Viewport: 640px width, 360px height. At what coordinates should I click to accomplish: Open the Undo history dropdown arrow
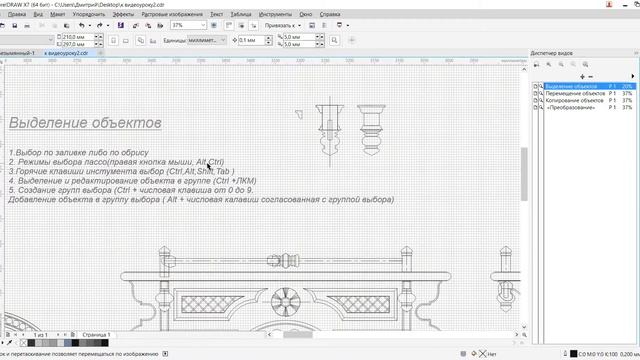(90, 25)
